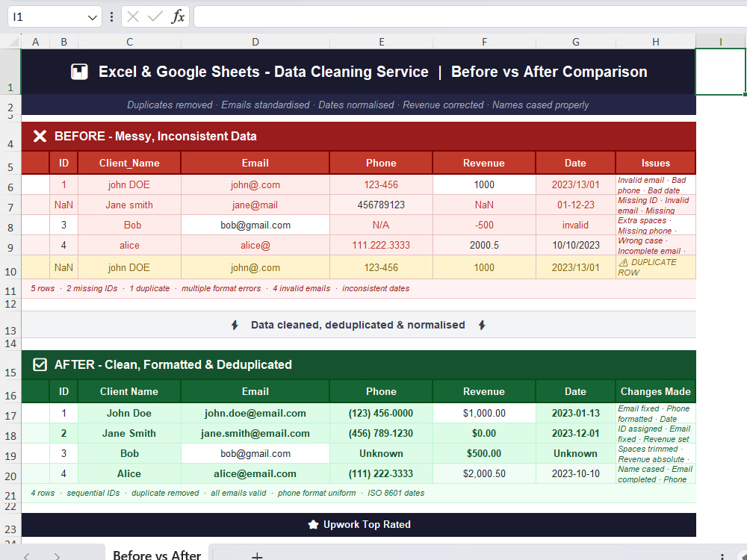Click previous sheet navigation arrow
747x560 pixels.
(27, 556)
